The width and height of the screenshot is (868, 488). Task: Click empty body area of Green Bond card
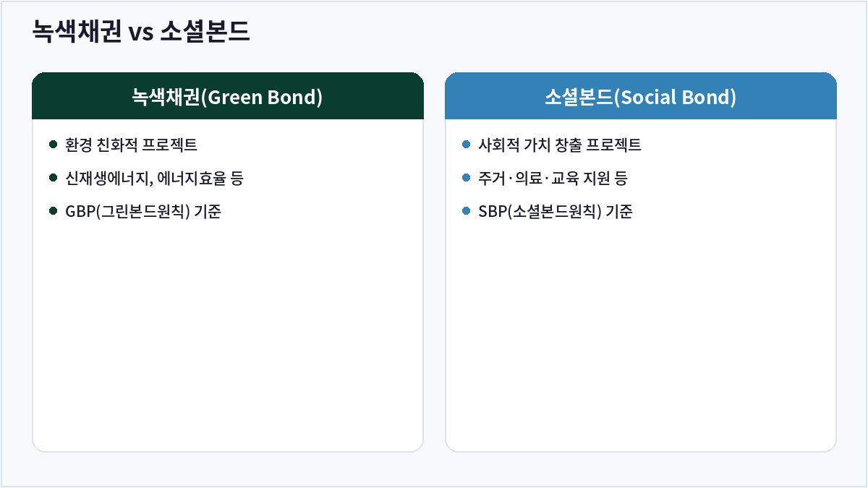[x=228, y=333]
